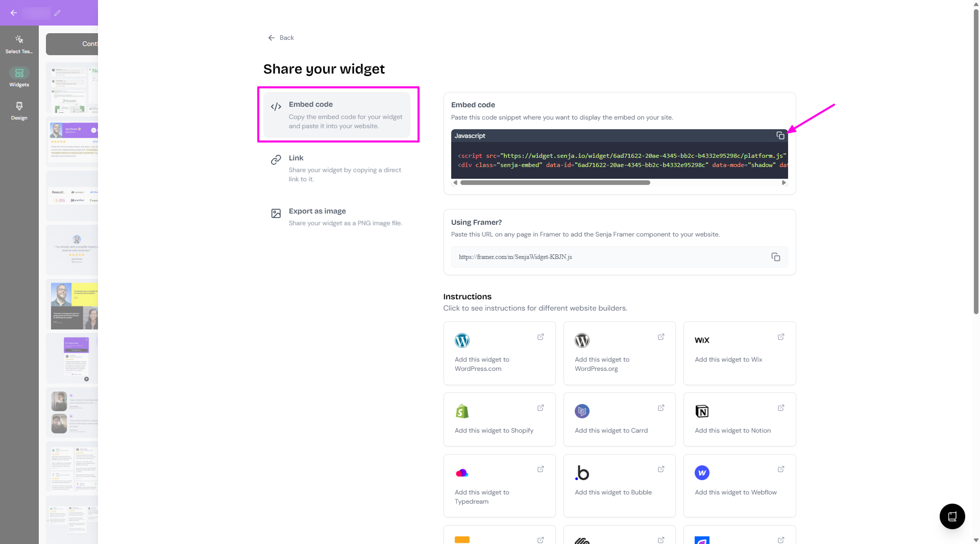Copy the Javascript embed code snippet
This screenshot has width=980, height=544.
click(x=780, y=135)
